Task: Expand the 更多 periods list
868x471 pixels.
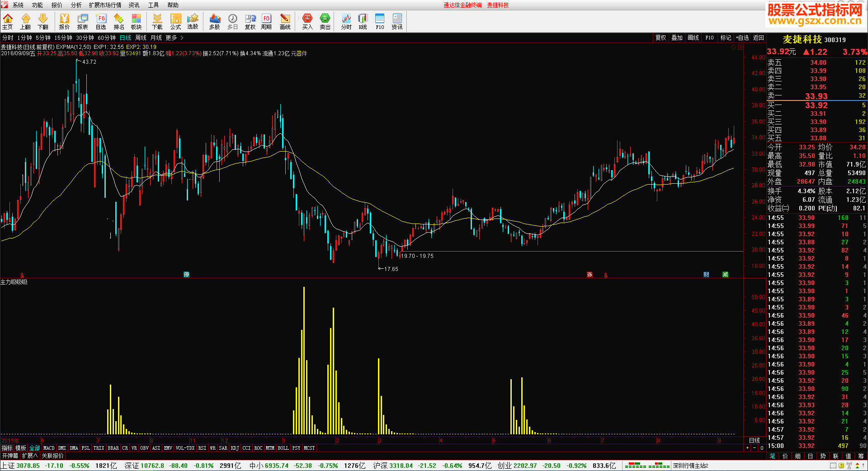Action: (x=174, y=38)
